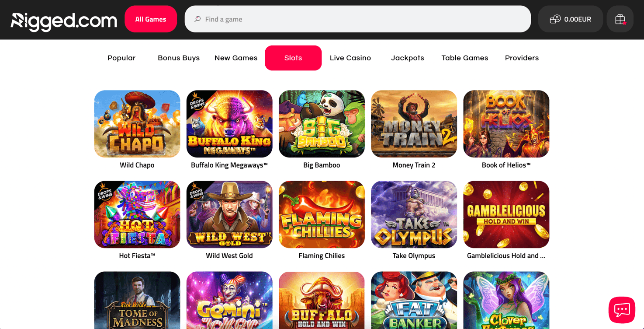Launch the Wild Chapo game thumbnail
The width and height of the screenshot is (644, 329).
(137, 124)
